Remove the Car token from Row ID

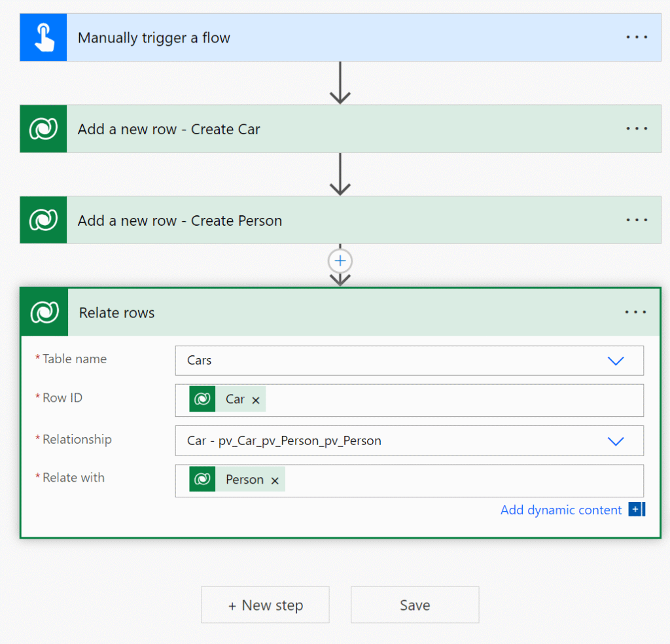pyautogui.click(x=256, y=400)
